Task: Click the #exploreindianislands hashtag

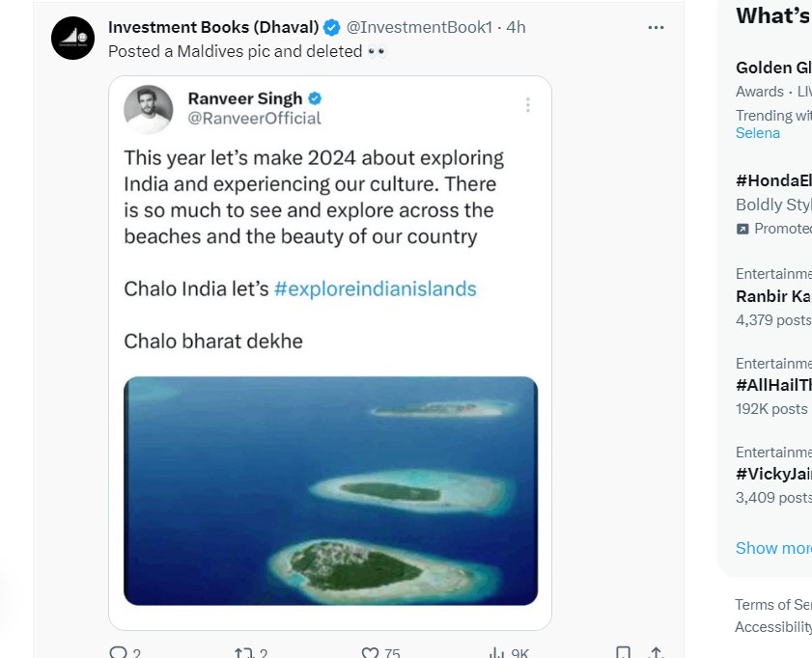Action: coord(375,288)
